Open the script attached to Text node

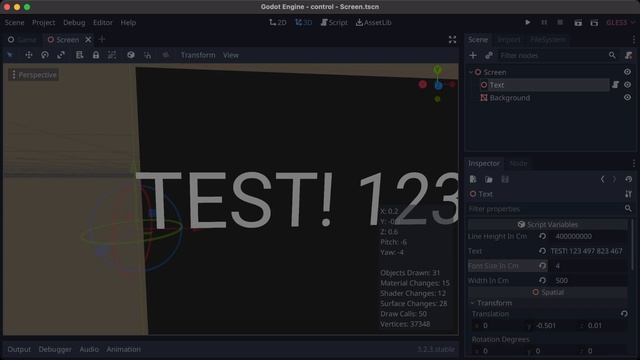coord(615,85)
